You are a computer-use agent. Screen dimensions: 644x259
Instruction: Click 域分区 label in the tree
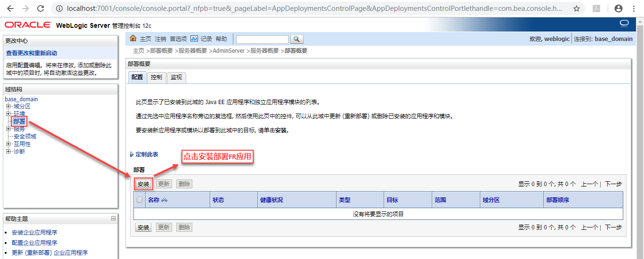pos(22,106)
